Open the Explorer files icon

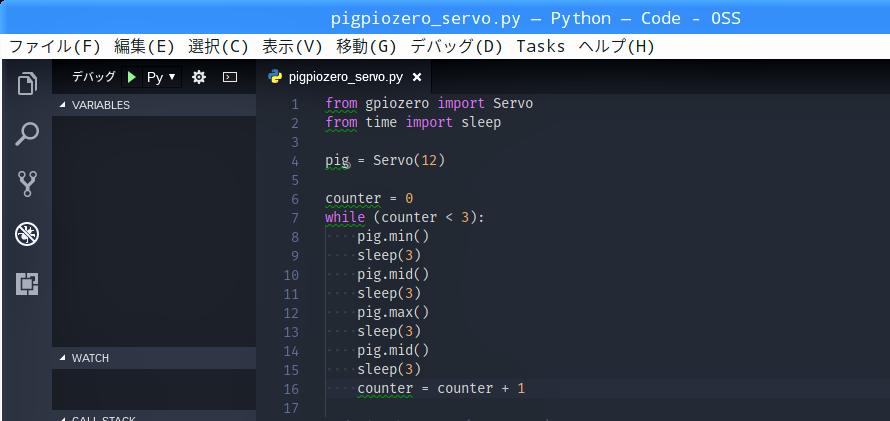[x=27, y=83]
